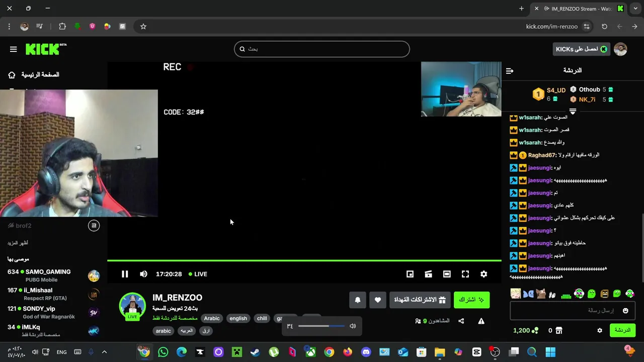Open gifted subscriptions button
644x362 pixels.
420,300
